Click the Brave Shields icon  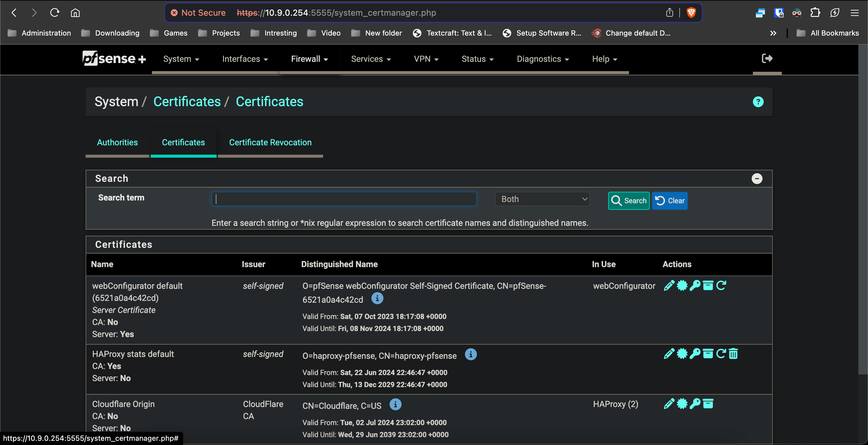click(691, 13)
